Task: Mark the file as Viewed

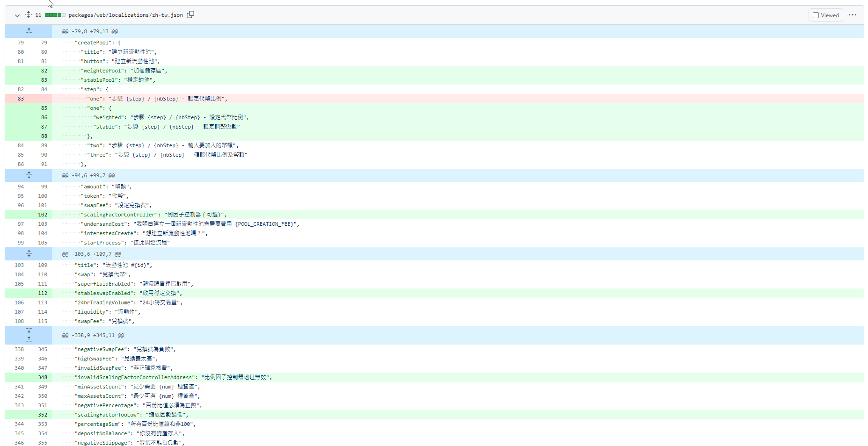Action: click(x=825, y=15)
